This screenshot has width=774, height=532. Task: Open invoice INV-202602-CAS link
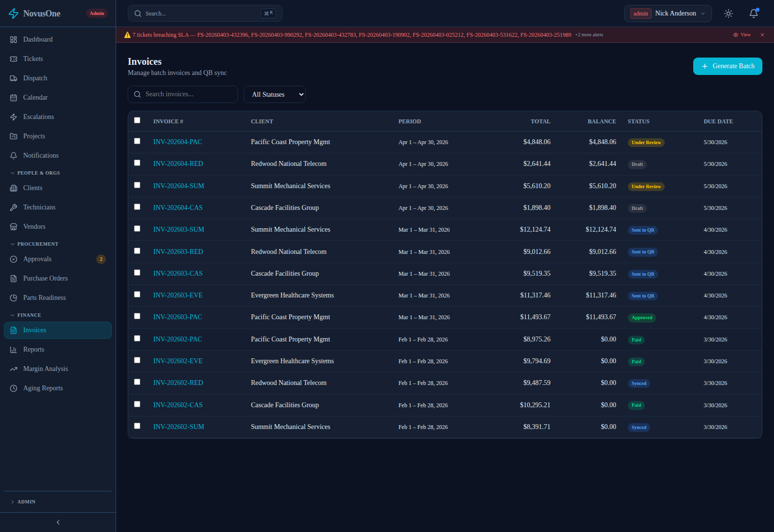(x=178, y=405)
